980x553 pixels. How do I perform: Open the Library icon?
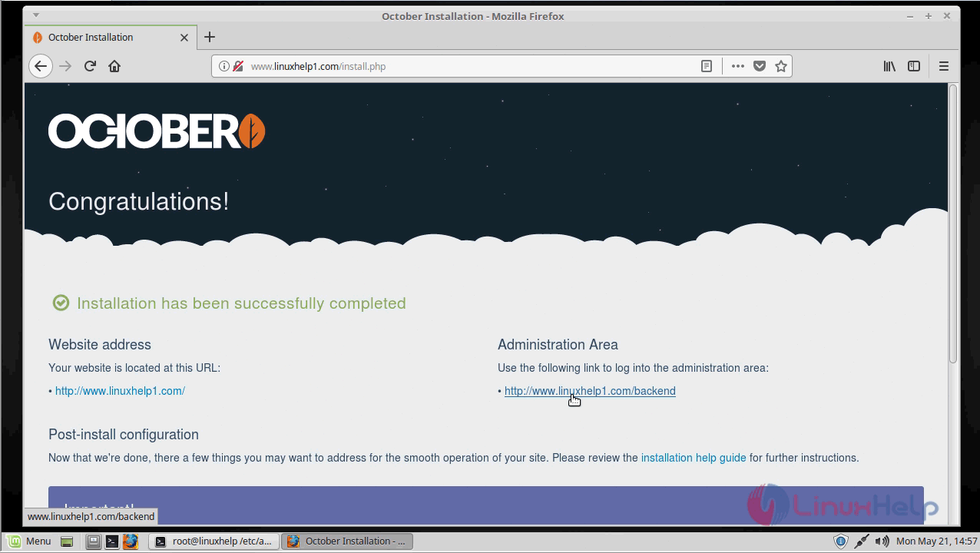[889, 66]
